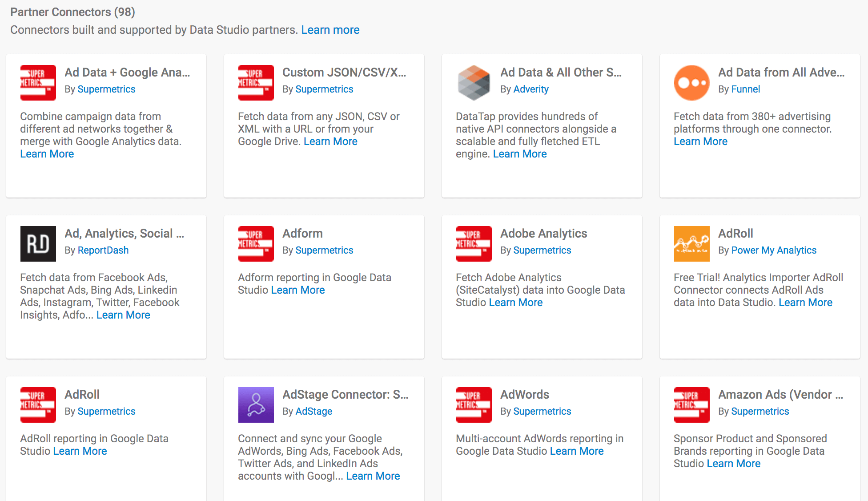Open Supermetrics link under Adobe Analytics

[x=542, y=250]
